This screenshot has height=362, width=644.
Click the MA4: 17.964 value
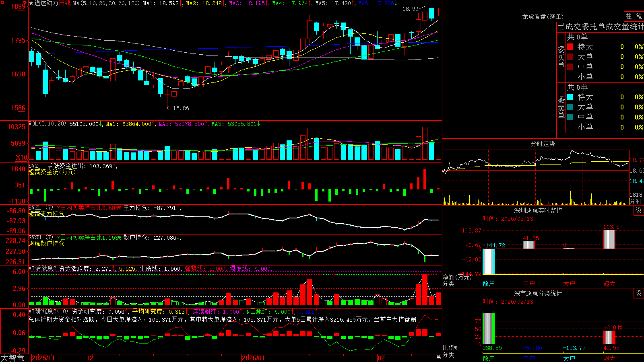291,3
